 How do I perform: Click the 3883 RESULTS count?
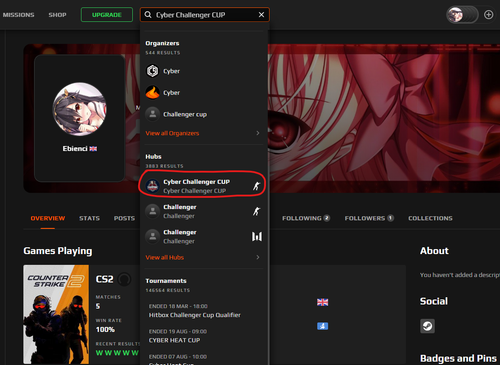click(x=164, y=166)
